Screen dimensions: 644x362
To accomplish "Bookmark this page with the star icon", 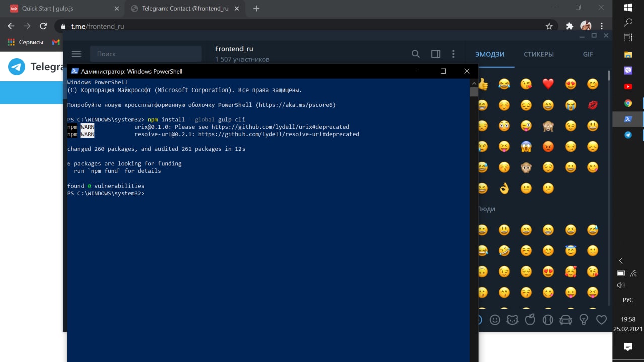I will click(549, 26).
